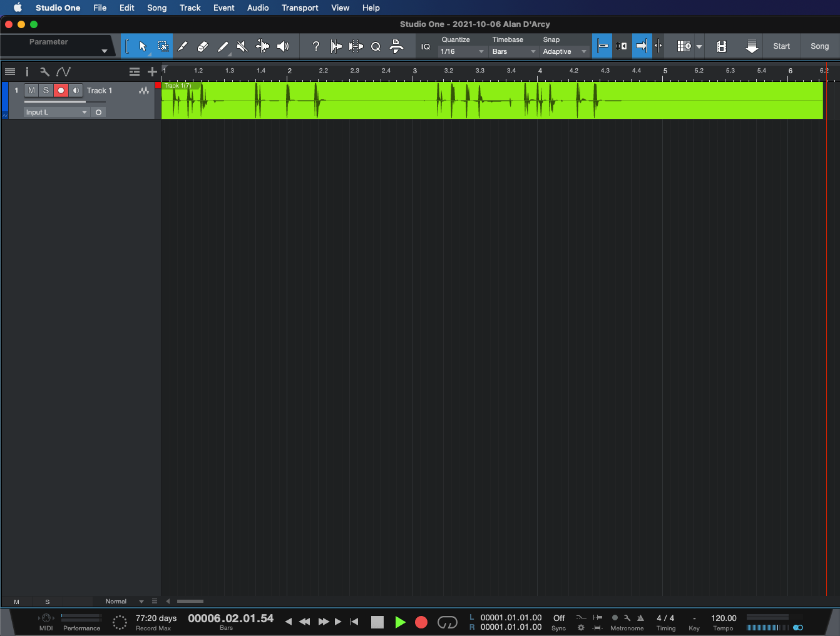Select the Paint tool
This screenshot has width=840, height=636.
click(223, 46)
